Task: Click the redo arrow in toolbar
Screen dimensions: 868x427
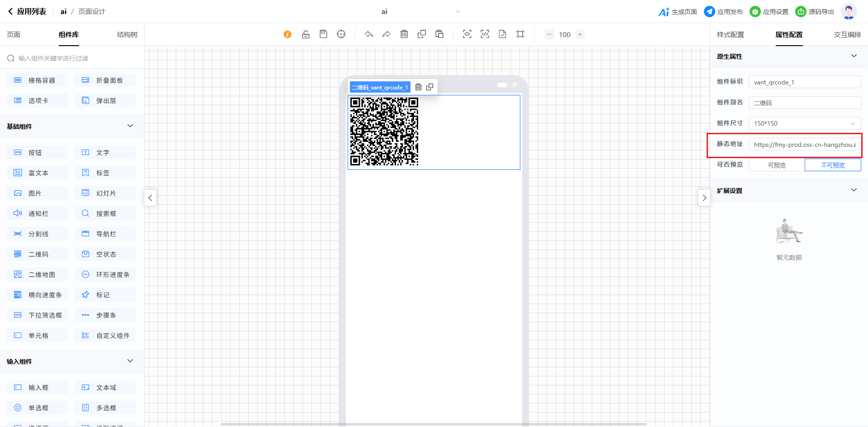Action: click(386, 34)
